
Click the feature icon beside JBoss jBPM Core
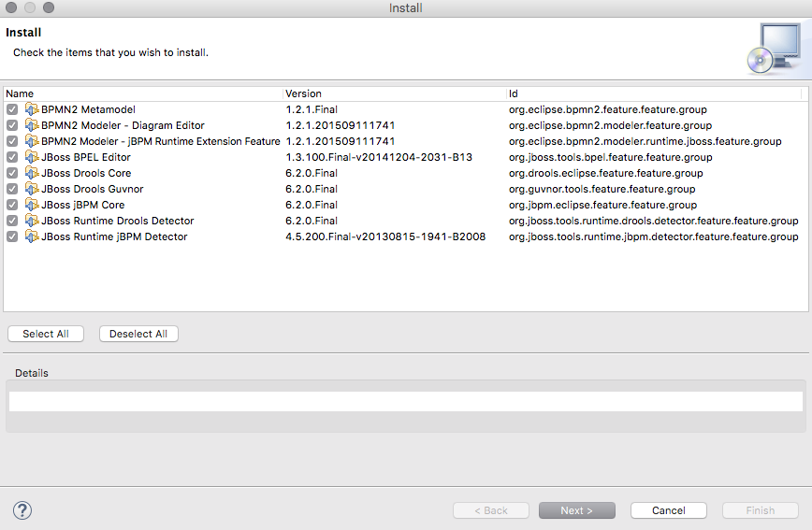click(32, 205)
